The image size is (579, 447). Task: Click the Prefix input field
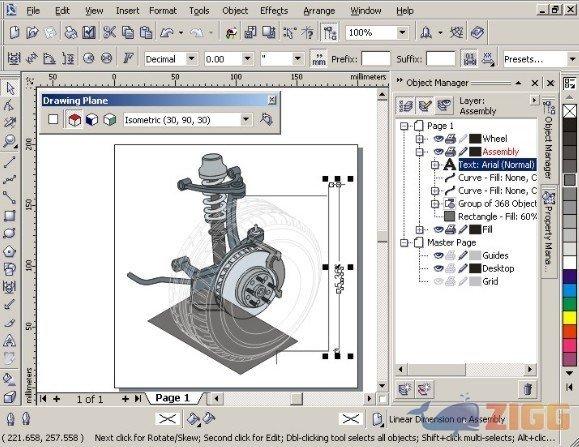tap(376, 59)
